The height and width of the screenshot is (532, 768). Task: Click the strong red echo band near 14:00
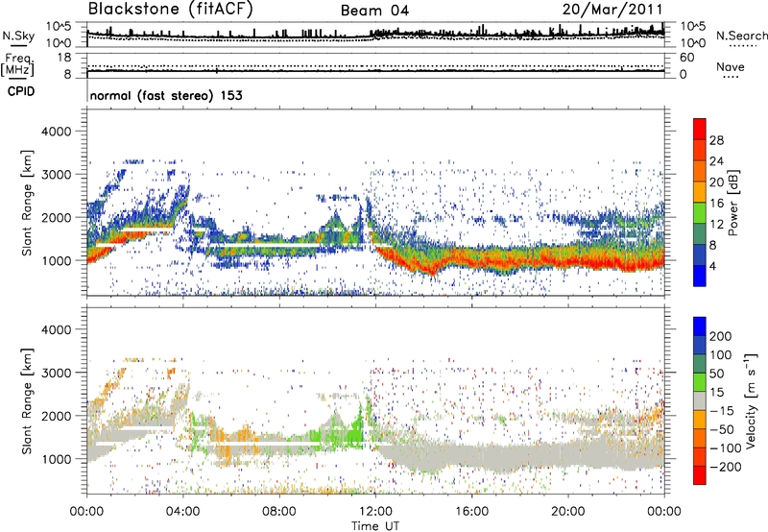(426, 265)
